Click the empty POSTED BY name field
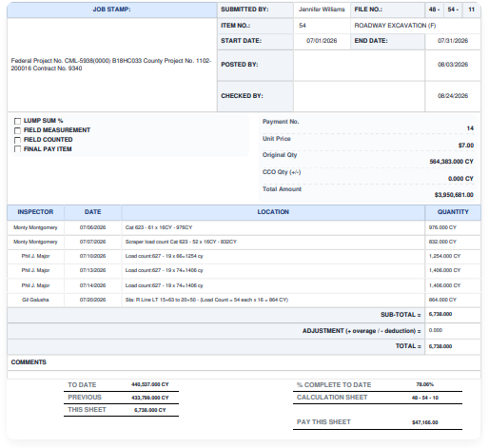The image size is (489, 448). coord(359,65)
